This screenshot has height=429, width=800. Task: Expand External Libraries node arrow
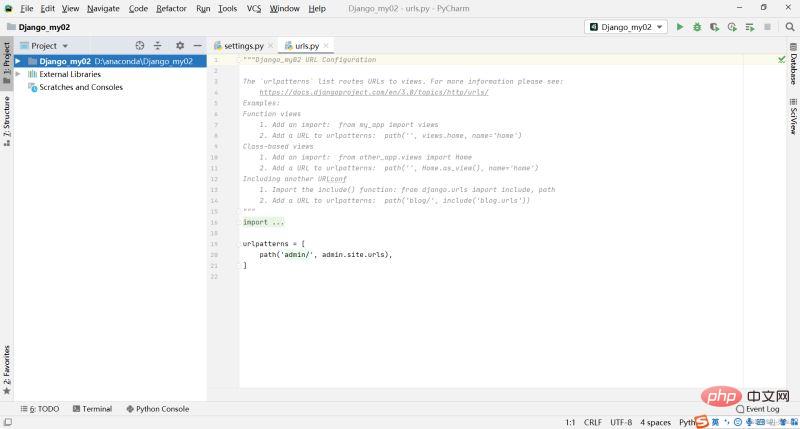18,74
